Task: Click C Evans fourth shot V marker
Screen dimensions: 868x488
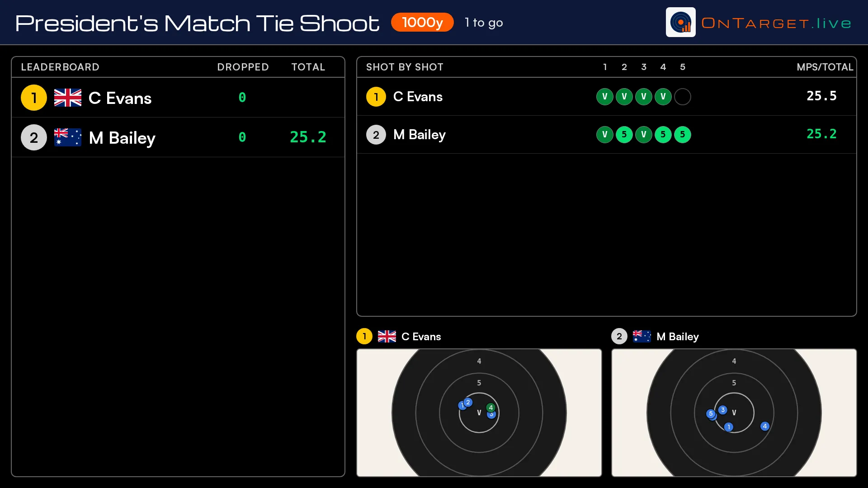Action: coord(663,97)
